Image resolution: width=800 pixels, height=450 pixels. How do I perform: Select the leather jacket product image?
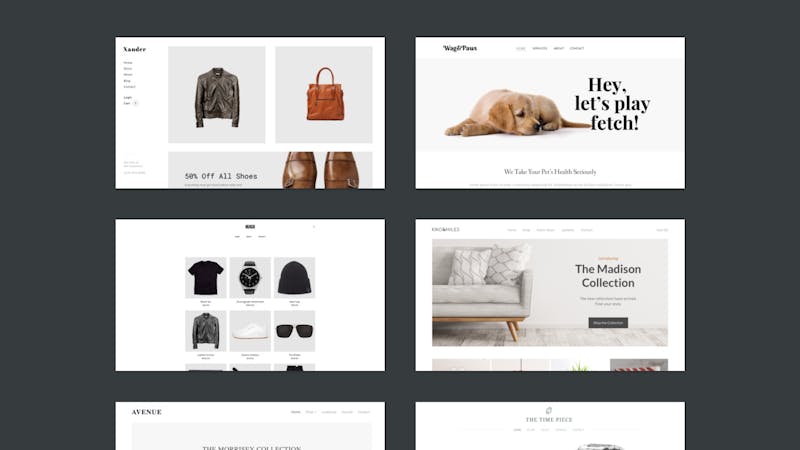217,95
